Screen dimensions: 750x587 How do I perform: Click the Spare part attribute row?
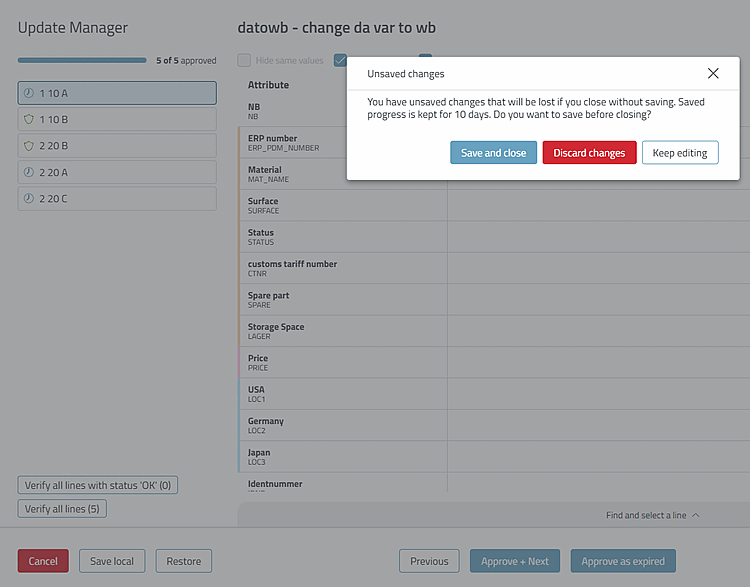click(494, 299)
